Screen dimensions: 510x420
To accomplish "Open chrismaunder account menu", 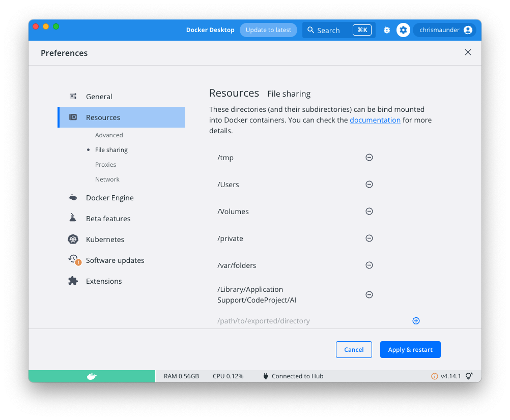I will [445, 30].
